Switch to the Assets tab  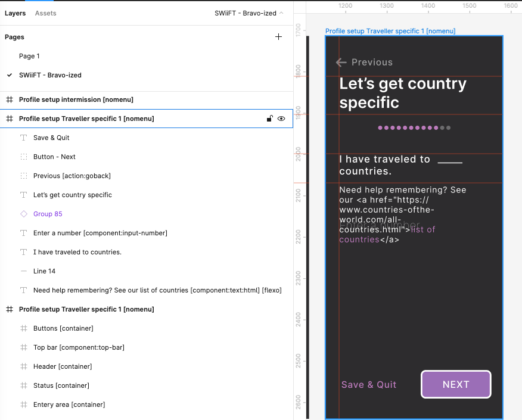46,13
